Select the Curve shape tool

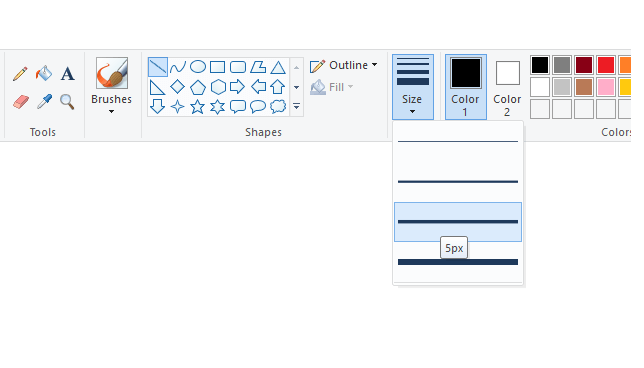(178, 67)
